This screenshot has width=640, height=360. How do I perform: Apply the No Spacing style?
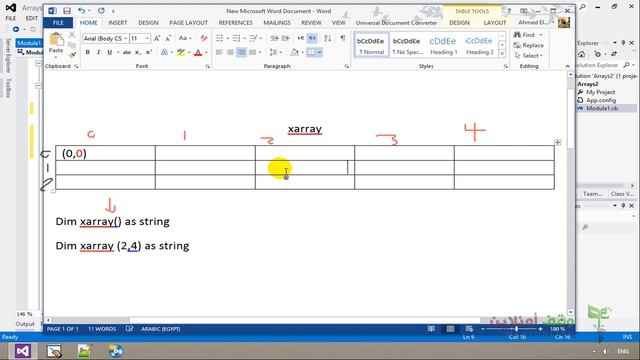(407, 45)
